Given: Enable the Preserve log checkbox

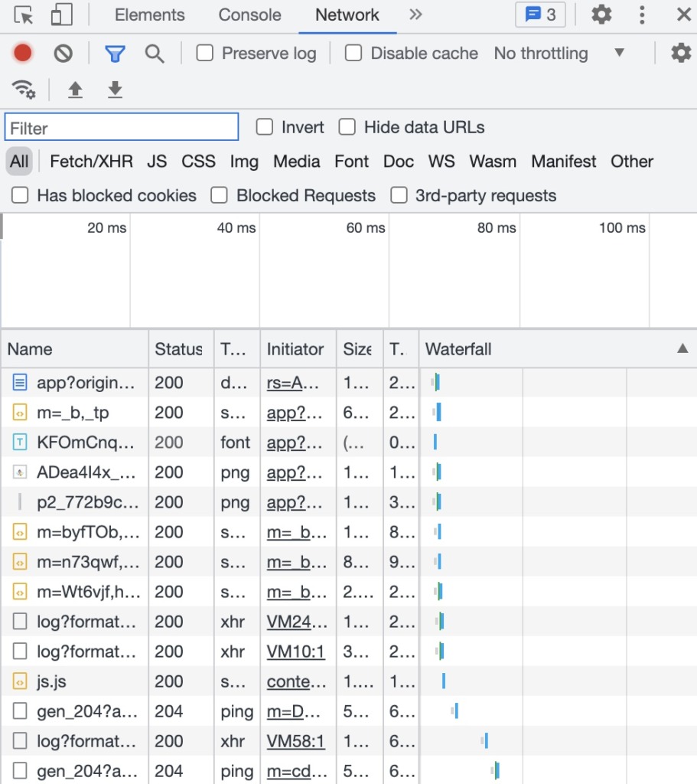Looking at the screenshot, I should point(205,53).
